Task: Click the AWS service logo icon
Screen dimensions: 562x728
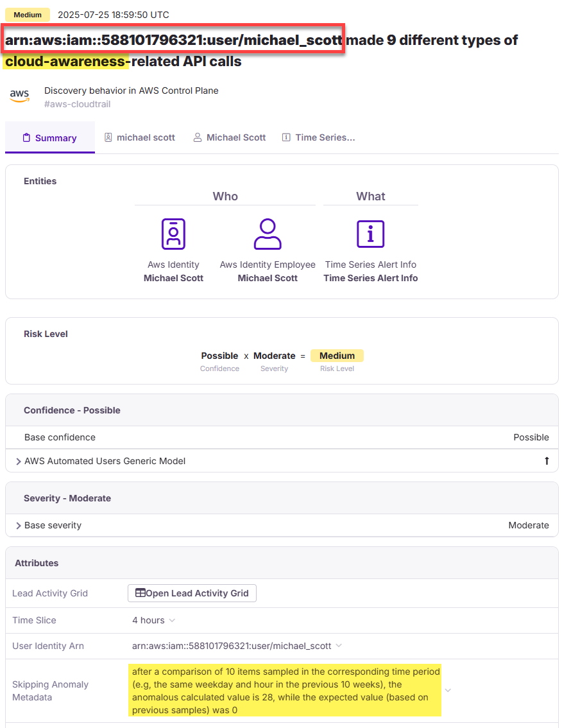Action: [20, 96]
